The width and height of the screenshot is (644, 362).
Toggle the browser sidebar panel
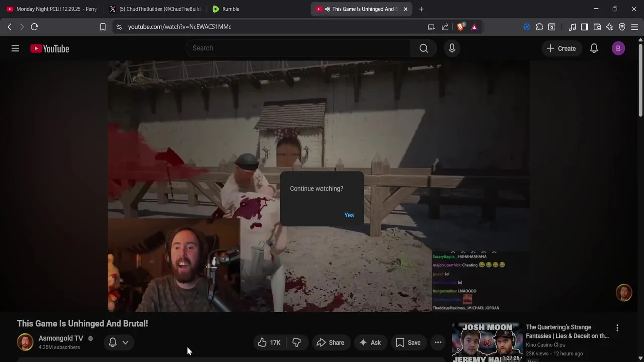pyautogui.click(x=584, y=27)
